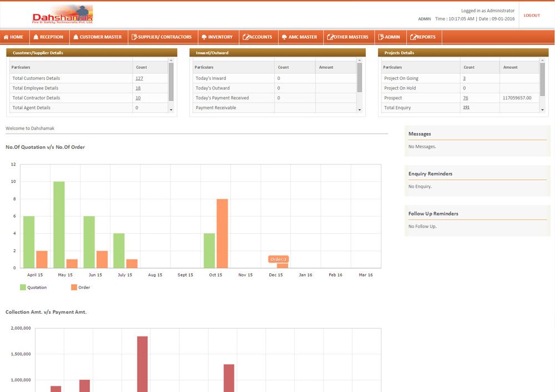Open the AMC MASTER menu
The image size is (555, 392).
pos(301,37)
